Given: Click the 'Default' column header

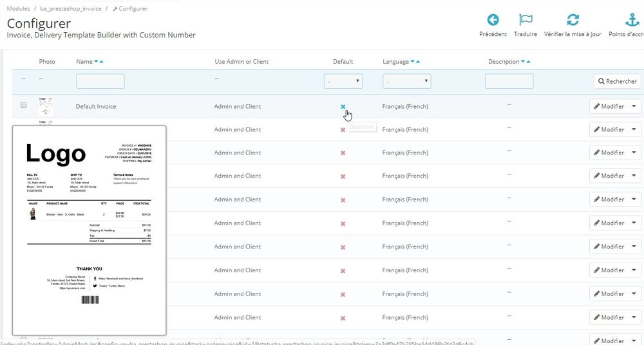Looking at the screenshot, I should point(343,62).
